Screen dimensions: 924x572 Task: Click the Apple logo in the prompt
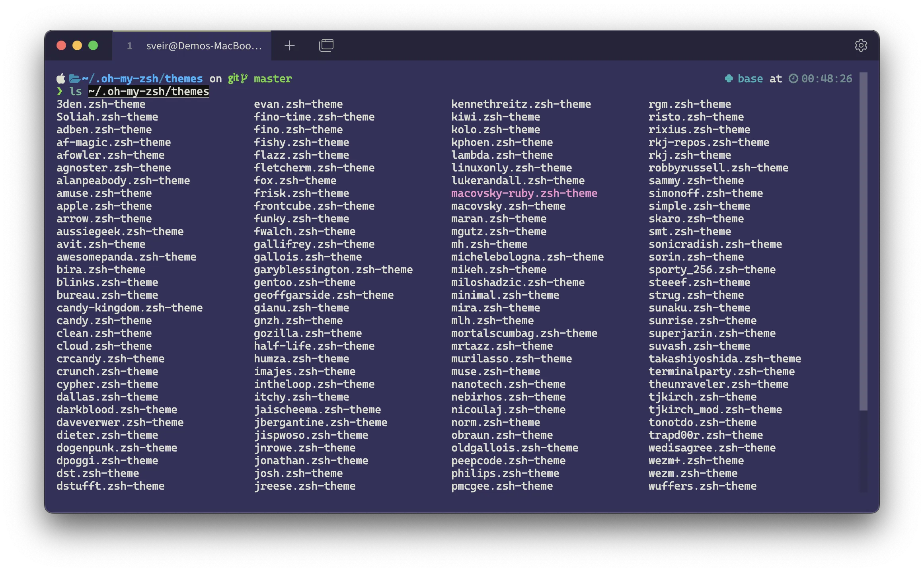60,78
